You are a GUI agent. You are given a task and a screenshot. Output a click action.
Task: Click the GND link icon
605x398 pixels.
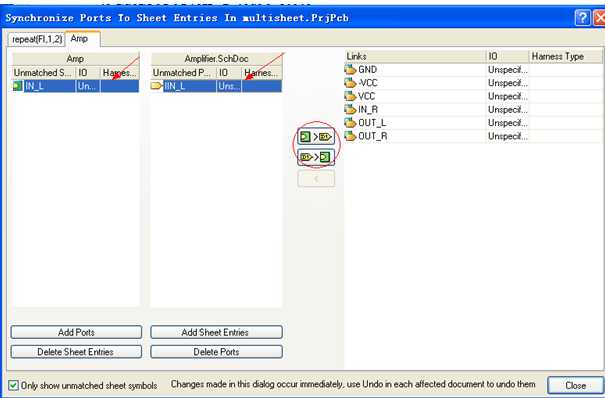(350, 69)
